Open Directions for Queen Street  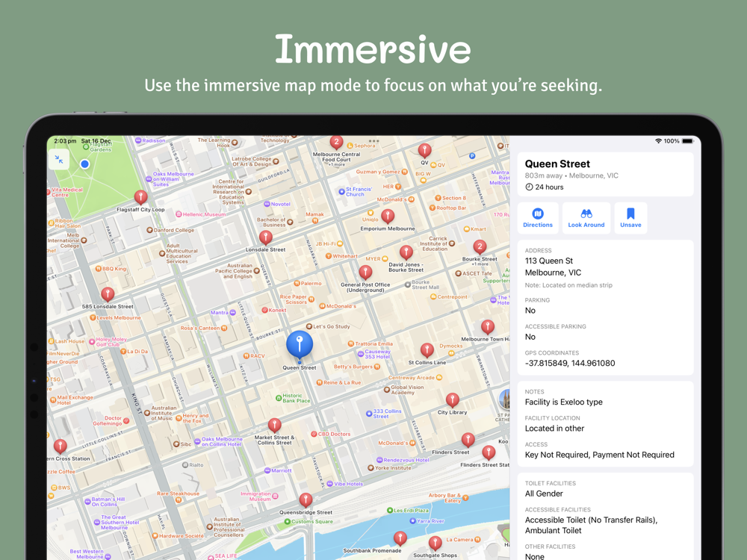pyautogui.click(x=538, y=218)
